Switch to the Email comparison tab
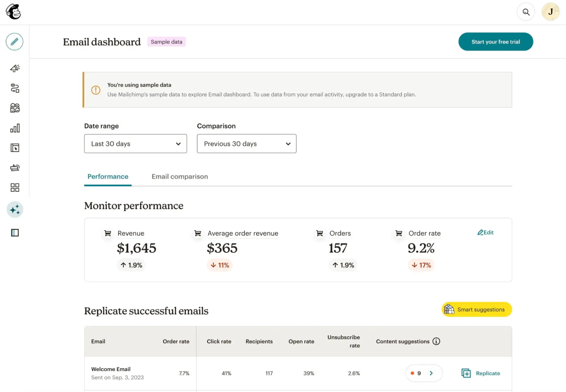Image resolution: width=566 pixels, height=392 pixels. [180, 176]
